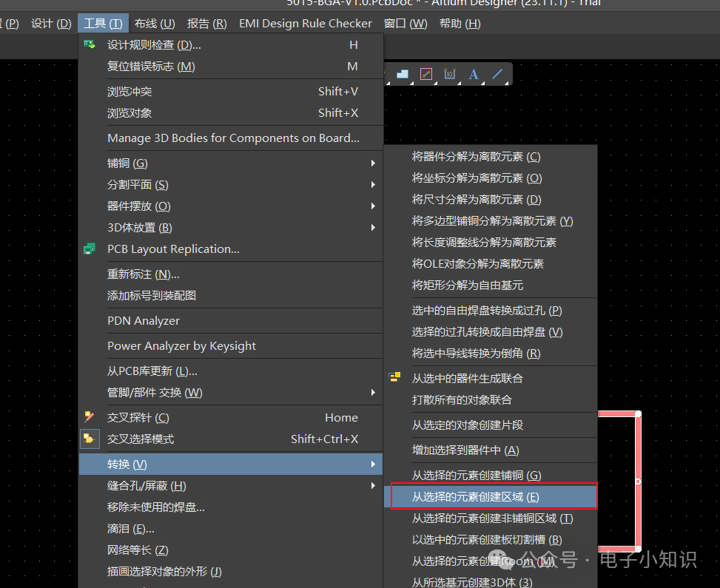Select 从选中的器件生成联合

point(491,378)
